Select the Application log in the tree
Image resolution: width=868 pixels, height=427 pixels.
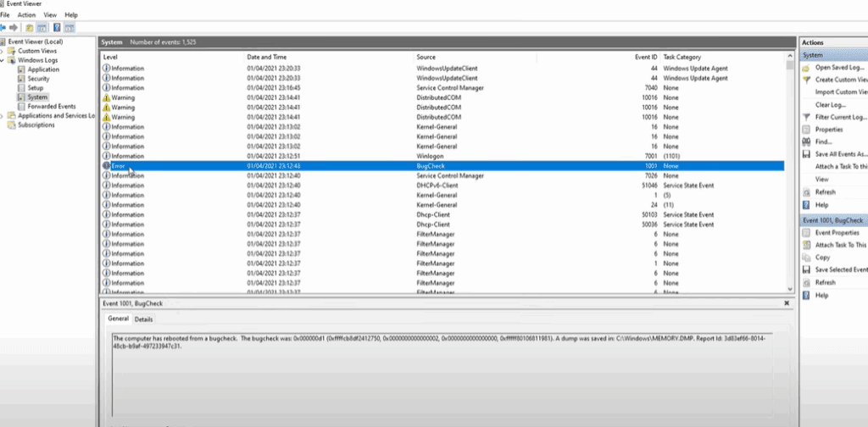[x=42, y=69]
